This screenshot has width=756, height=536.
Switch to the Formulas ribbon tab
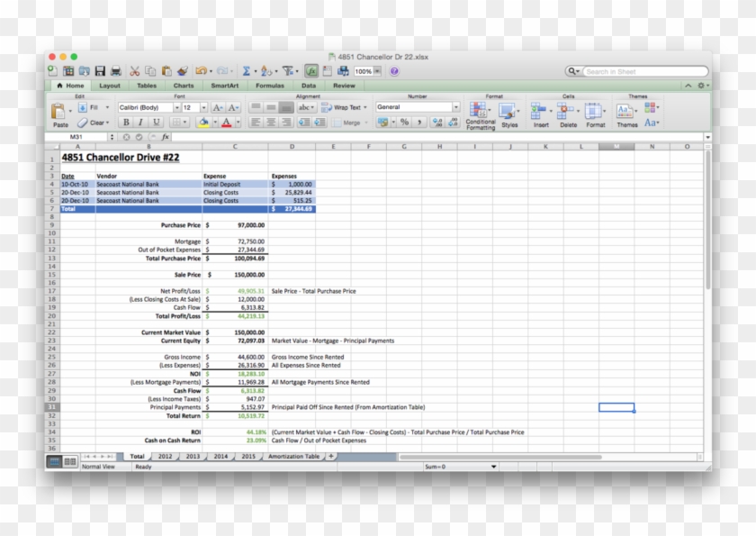[270, 86]
